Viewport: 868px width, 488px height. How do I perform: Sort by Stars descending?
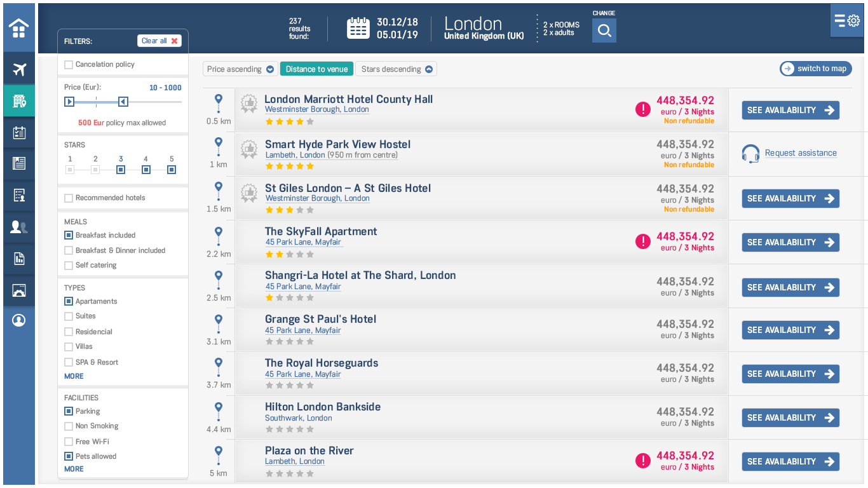[x=397, y=69]
